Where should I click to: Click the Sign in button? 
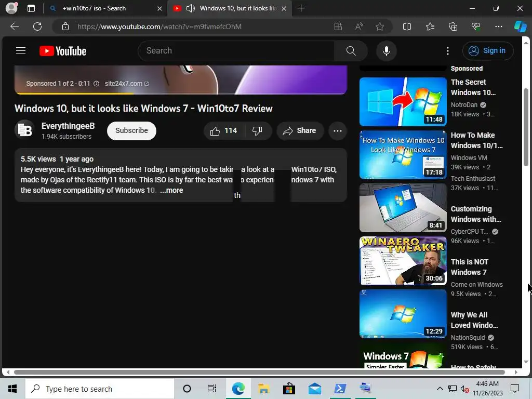point(487,51)
